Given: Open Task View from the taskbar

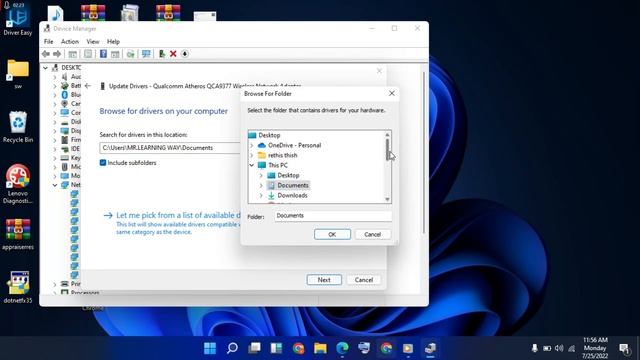Looking at the screenshot, I should [254, 348].
